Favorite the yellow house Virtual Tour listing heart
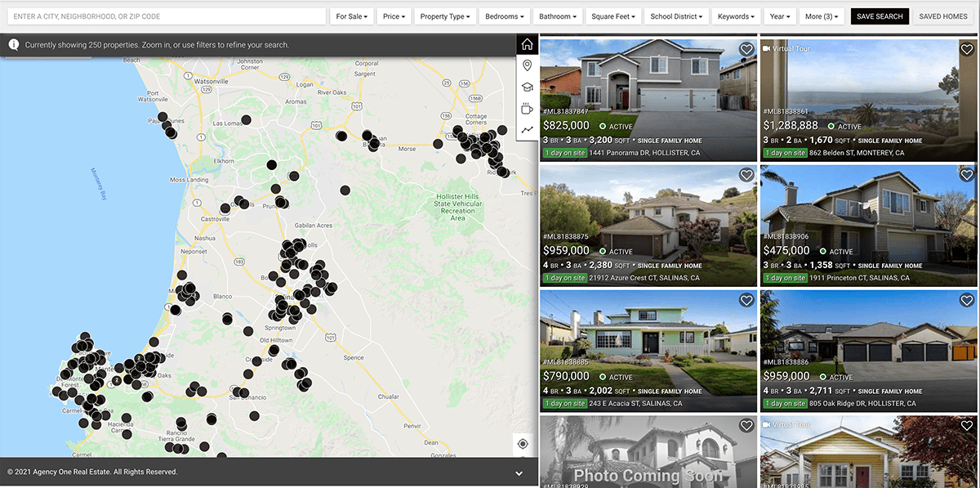980x488 pixels. (x=967, y=426)
